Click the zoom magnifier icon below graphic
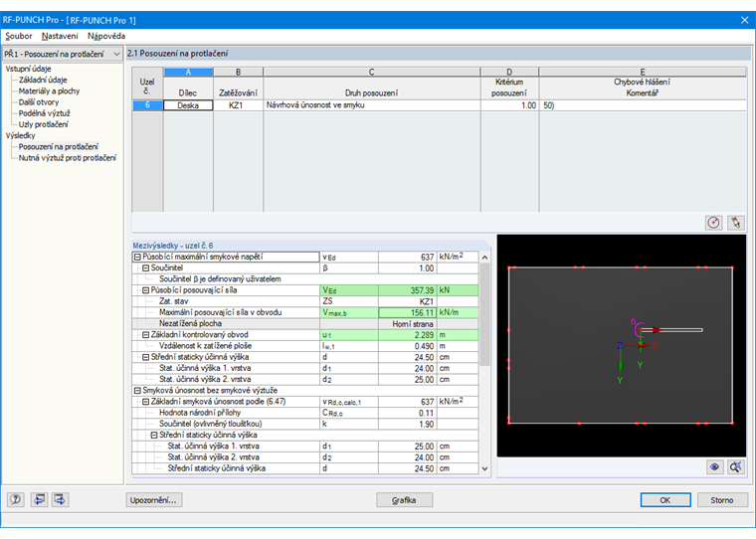Image resolution: width=756 pixels, height=539 pixels. (736, 466)
